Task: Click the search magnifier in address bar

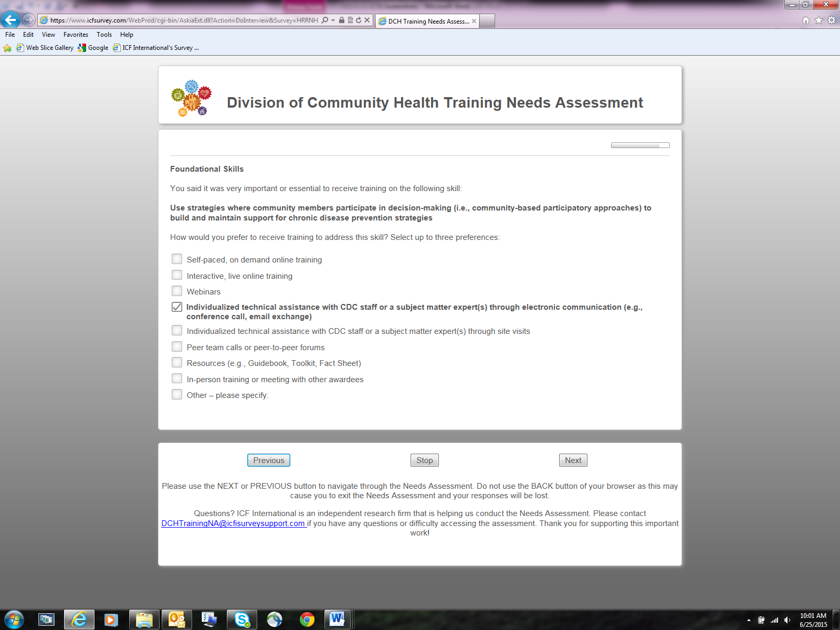Action: (325, 20)
